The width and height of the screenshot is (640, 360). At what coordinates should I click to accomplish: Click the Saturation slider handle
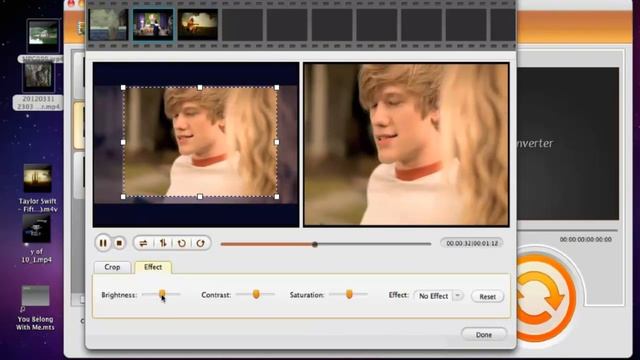(349, 294)
